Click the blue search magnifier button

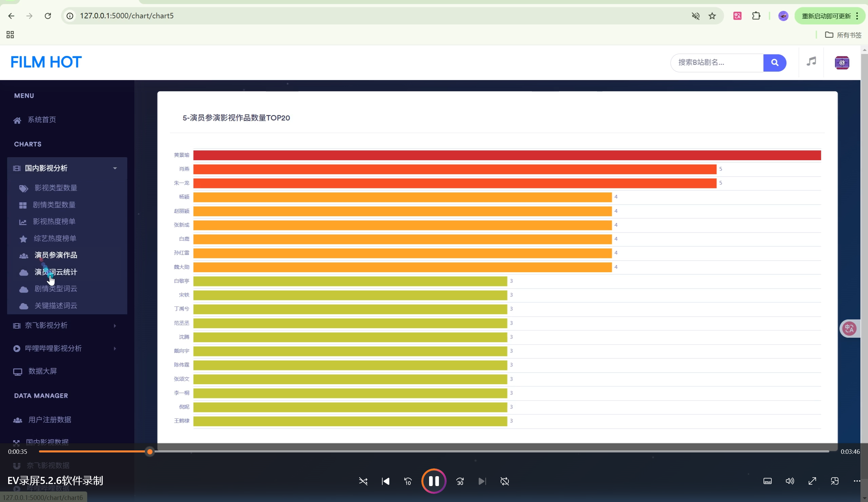(774, 63)
